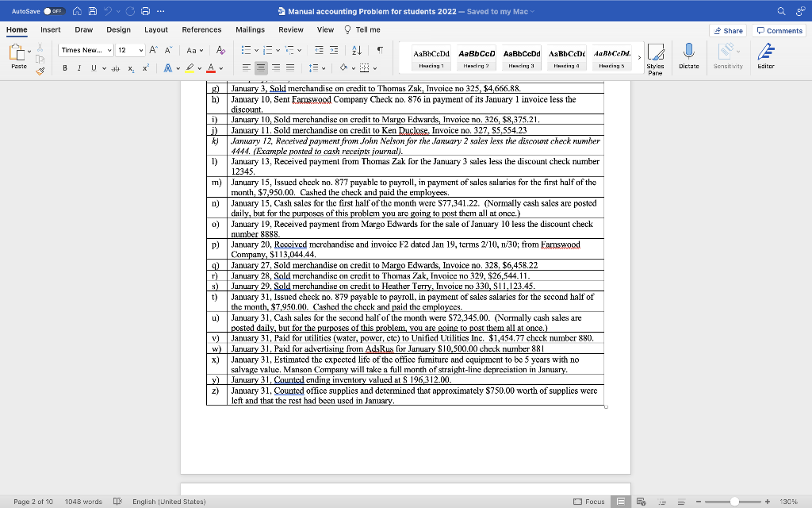Adjust the zoom slider handle

734,502
